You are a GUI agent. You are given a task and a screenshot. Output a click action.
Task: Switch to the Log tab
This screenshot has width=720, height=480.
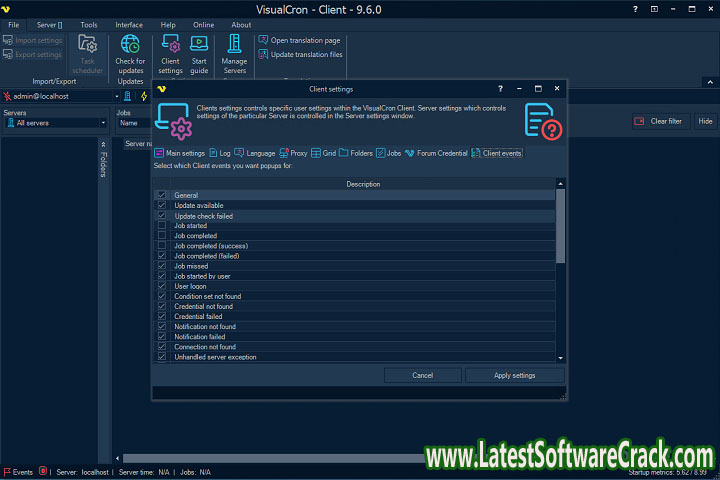219,153
